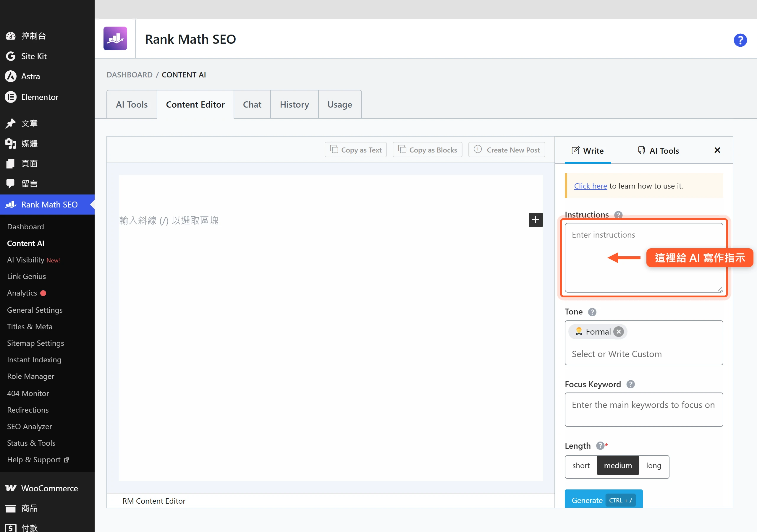Open Link Genius submenu item

(26, 276)
